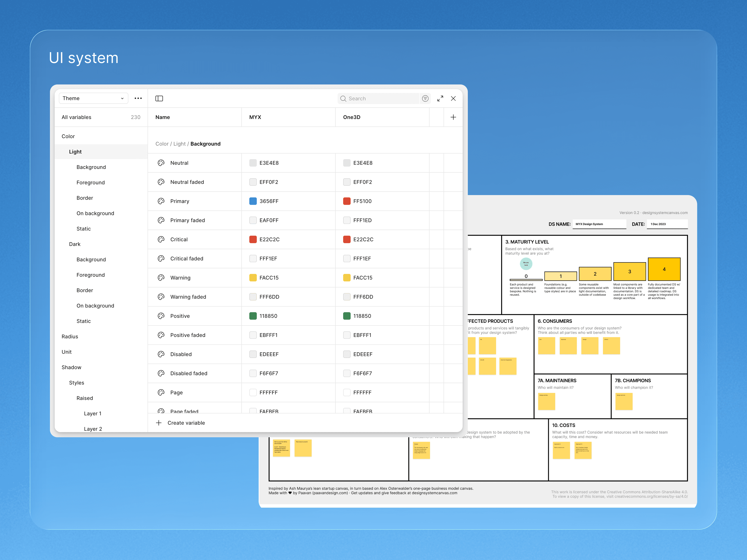
Task: Toggle the sidebar panel icon
Action: click(x=159, y=98)
